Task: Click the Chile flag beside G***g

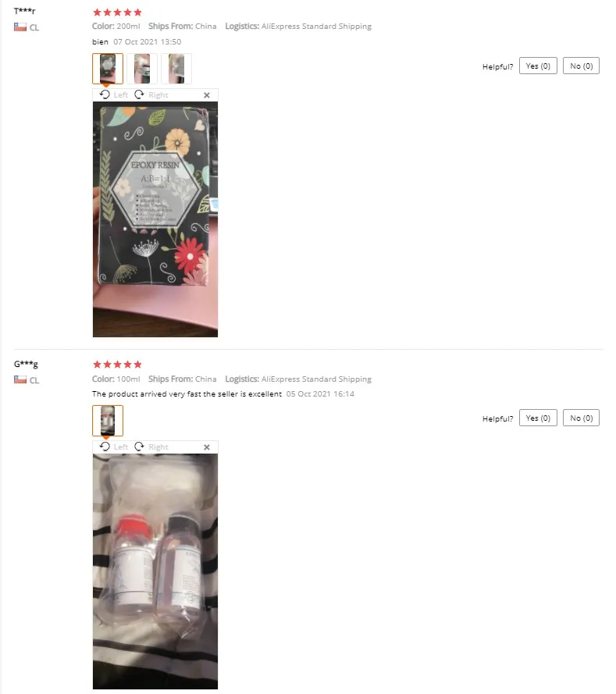Action: 20,379
